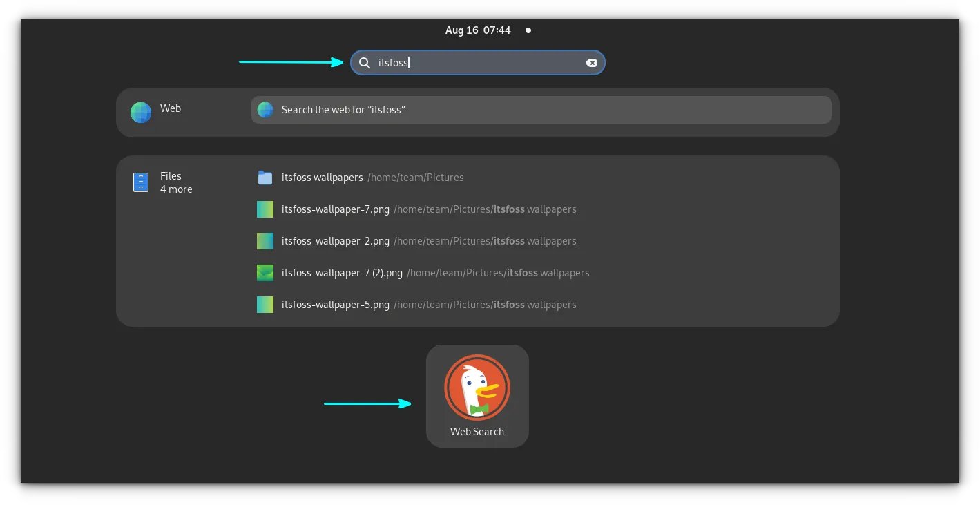980x505 pixels.
Task: Click the notification indicator dot in top bar
Action: pyautogui.click(x=528, y=30)
